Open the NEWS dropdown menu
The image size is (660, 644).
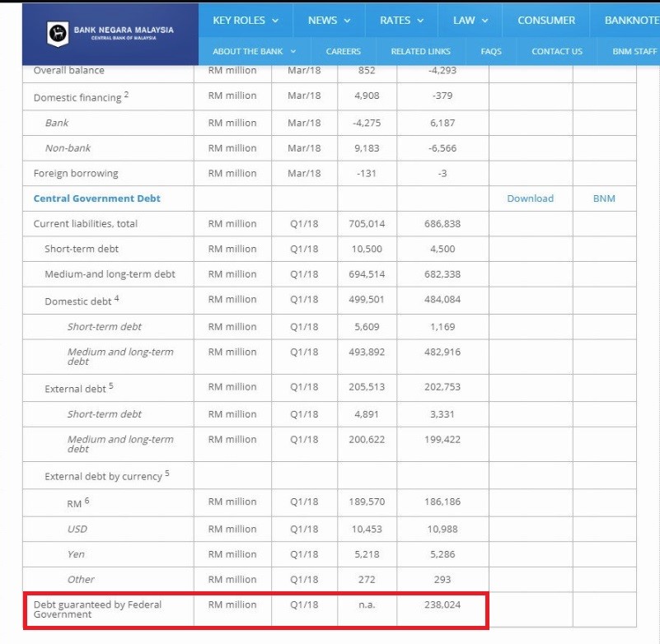click(x=329, y=21)
